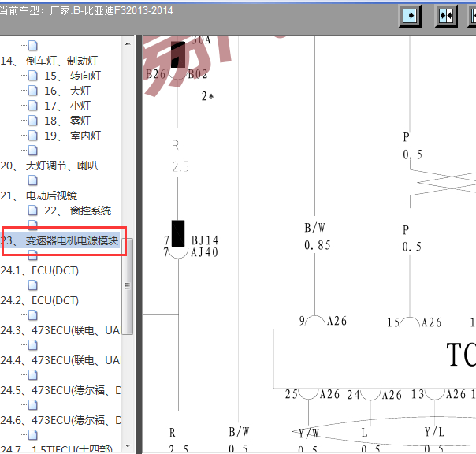Click the BJ14 connector label in diagram
Image resolution: width=476 pixels, height=454 pixels.
tap(205, 240)
